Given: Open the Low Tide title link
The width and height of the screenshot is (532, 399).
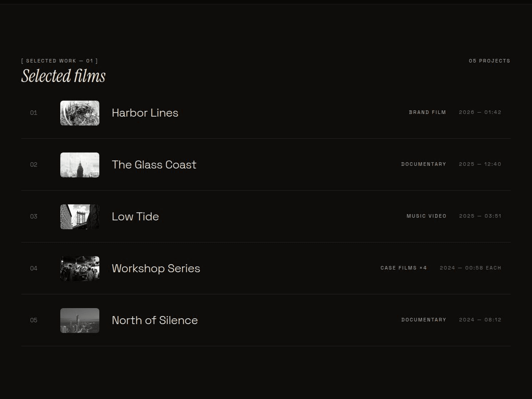Looking at the screenshot, I should tap(135, 217).
